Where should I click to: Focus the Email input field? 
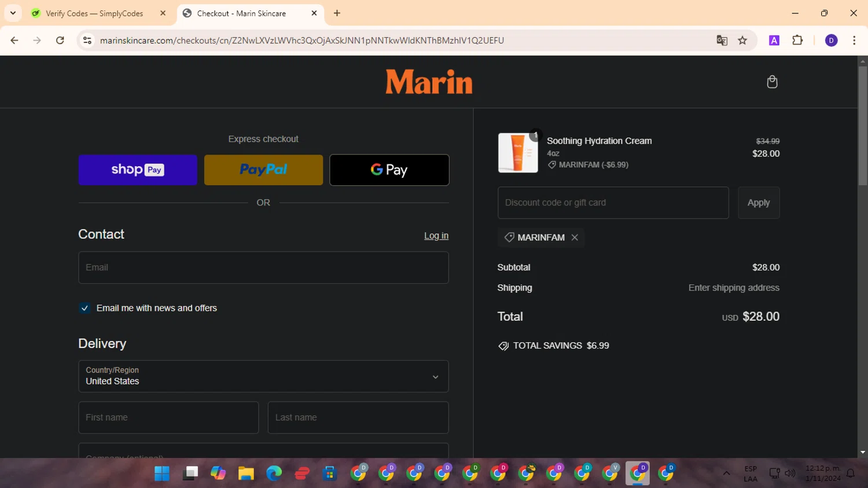(263, 267)
